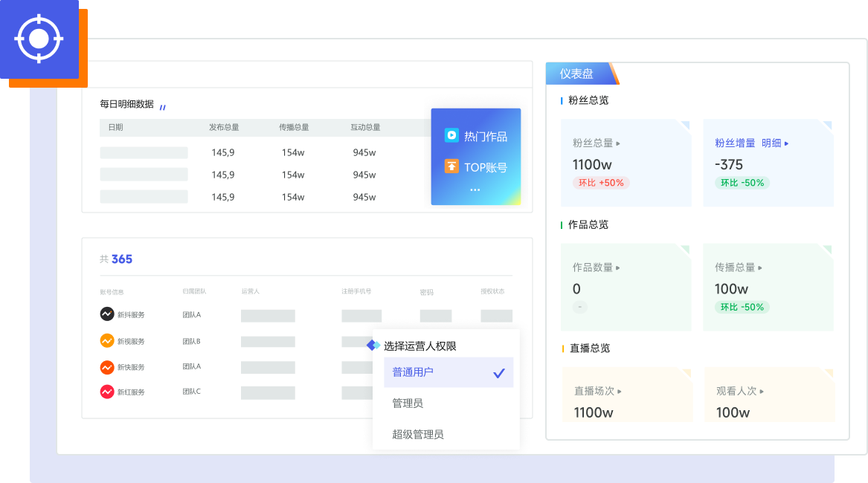Expand the 作品数量 metric arrow

click(x=618, y=268)
